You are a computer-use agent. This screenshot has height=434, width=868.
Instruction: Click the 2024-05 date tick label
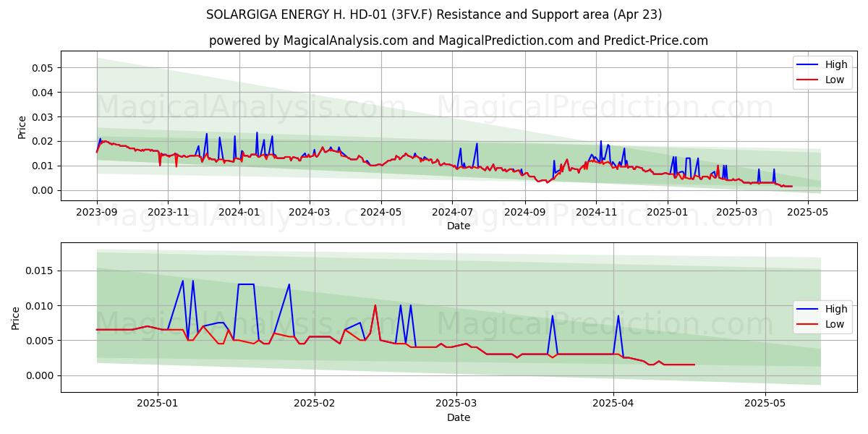point(380,213)
